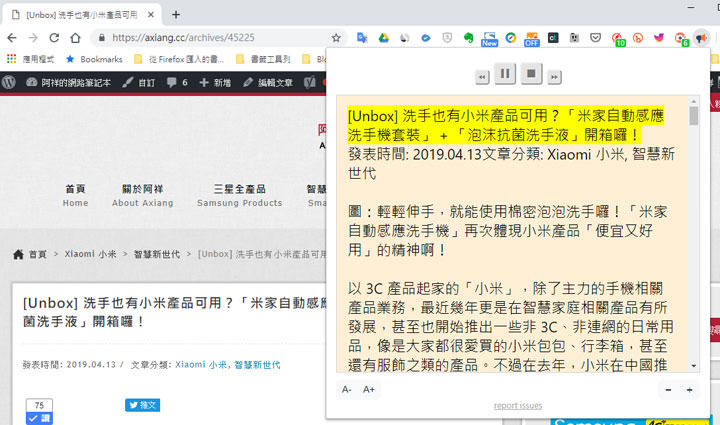Open the report issues link
Screen dimensions: 720x425
pos(518,406)
